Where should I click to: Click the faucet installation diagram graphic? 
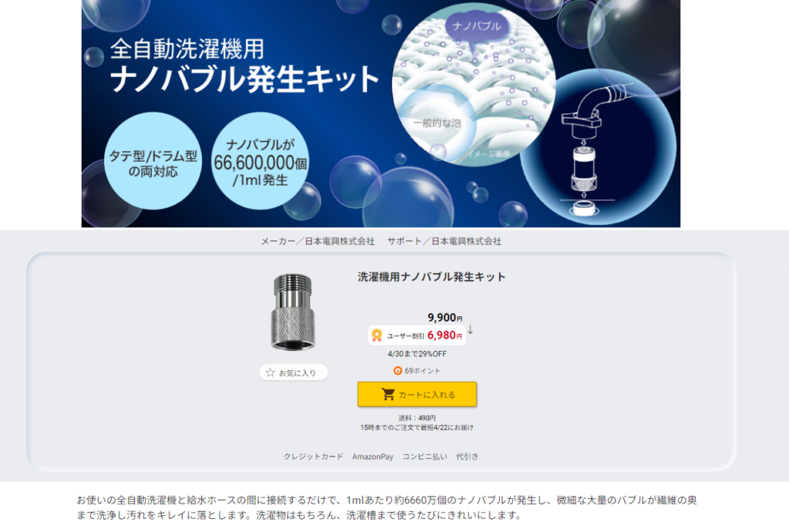[x=584, y=151]
